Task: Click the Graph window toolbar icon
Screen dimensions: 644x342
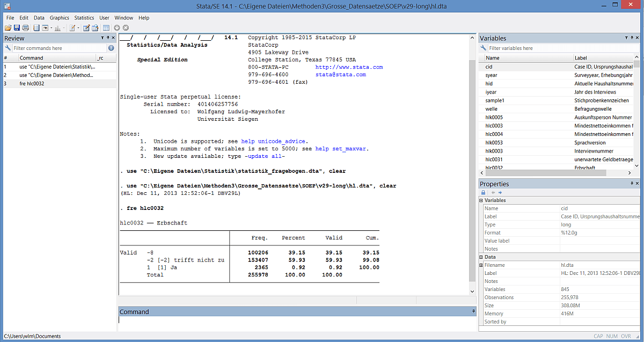Action: pyautogui.click(x=57, y=27)
